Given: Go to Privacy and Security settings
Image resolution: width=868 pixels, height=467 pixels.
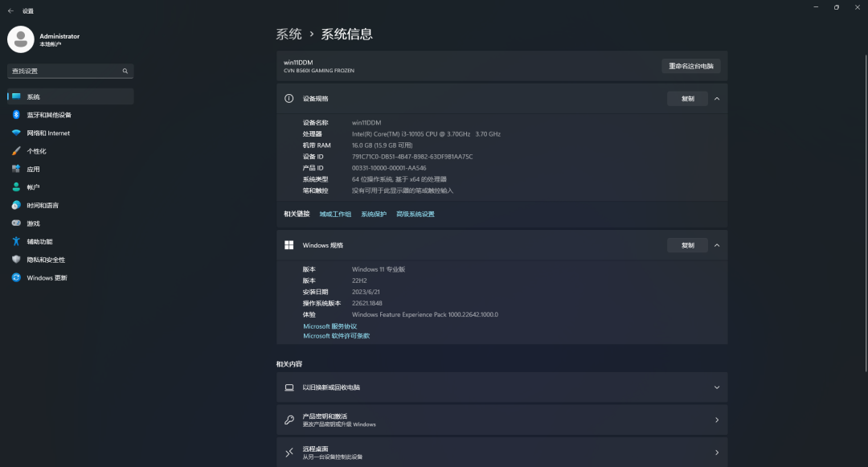Looking at the screenshot, I should coord(45,260).
